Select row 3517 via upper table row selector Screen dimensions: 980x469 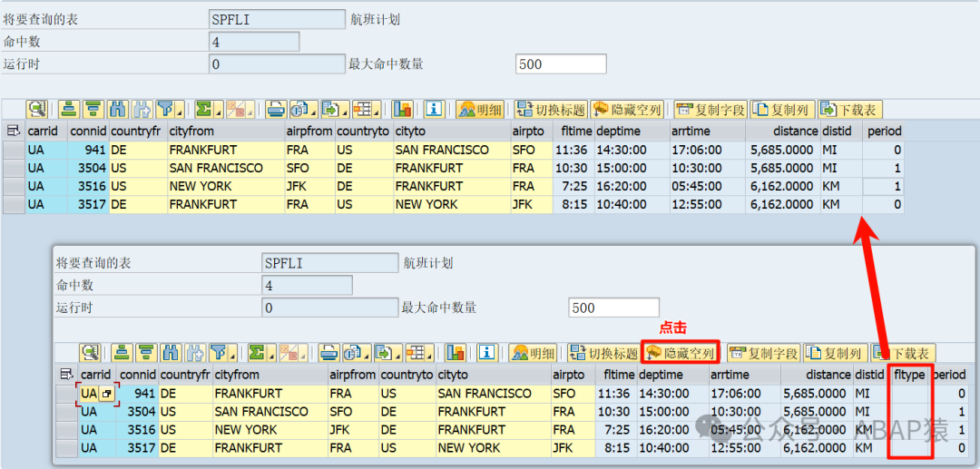[x=14, y=205]
